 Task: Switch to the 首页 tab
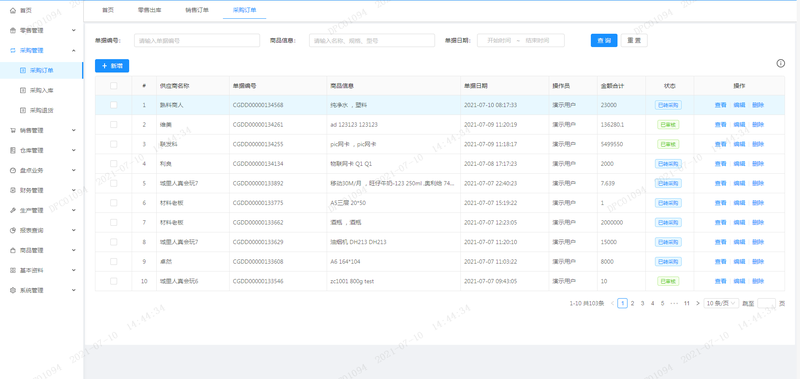pos(107,10)
